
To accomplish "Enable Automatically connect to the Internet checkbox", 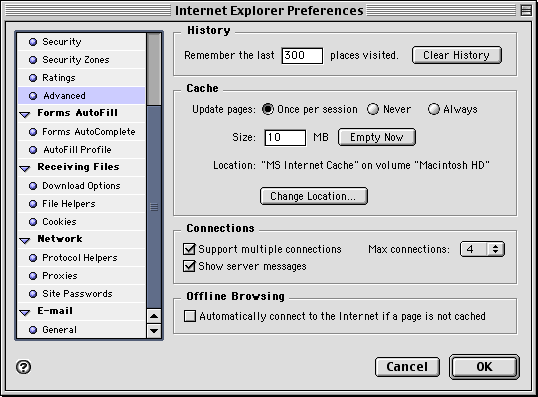I will [x=190, y=316].
